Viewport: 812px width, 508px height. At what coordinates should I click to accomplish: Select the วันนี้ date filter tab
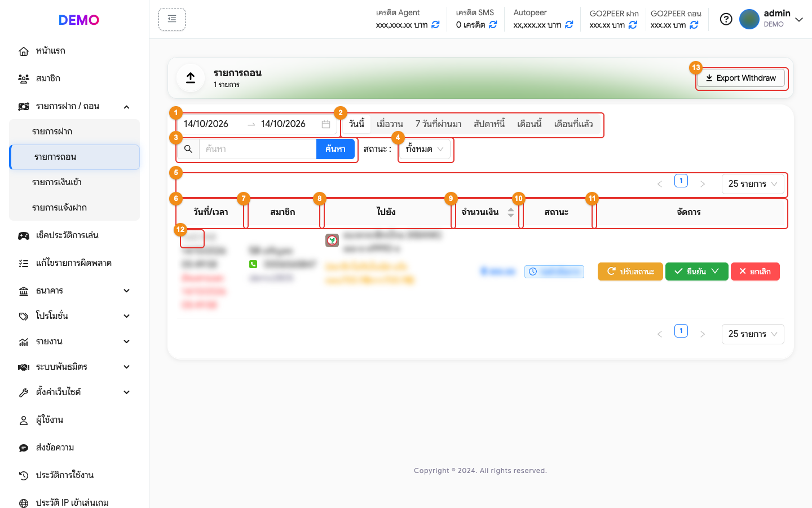(357, 124)
